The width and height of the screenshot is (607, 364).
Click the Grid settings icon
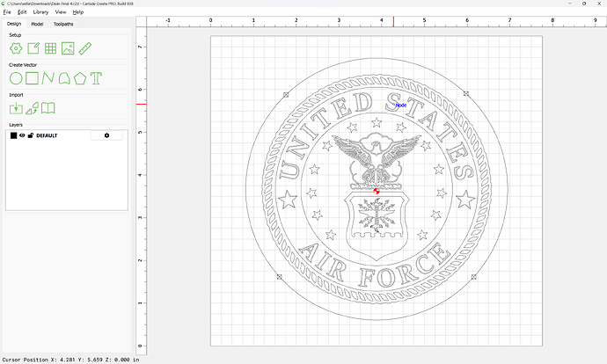[x=52, y=48]
